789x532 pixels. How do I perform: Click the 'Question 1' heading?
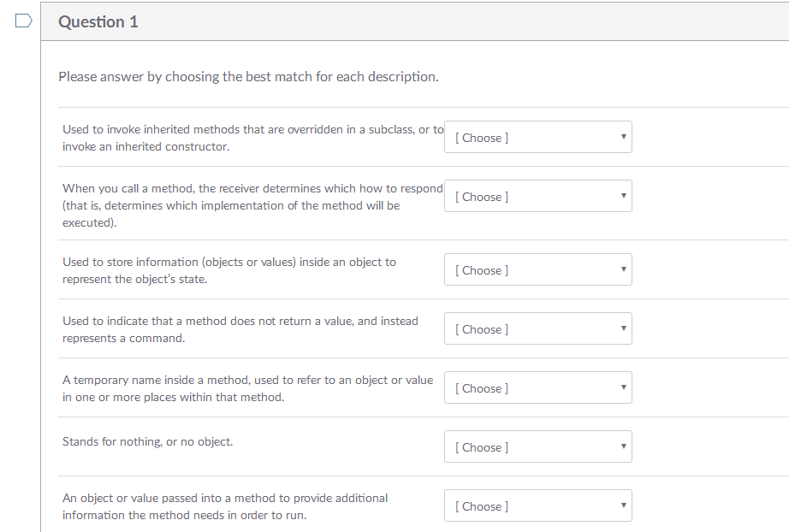click(98, 22)
